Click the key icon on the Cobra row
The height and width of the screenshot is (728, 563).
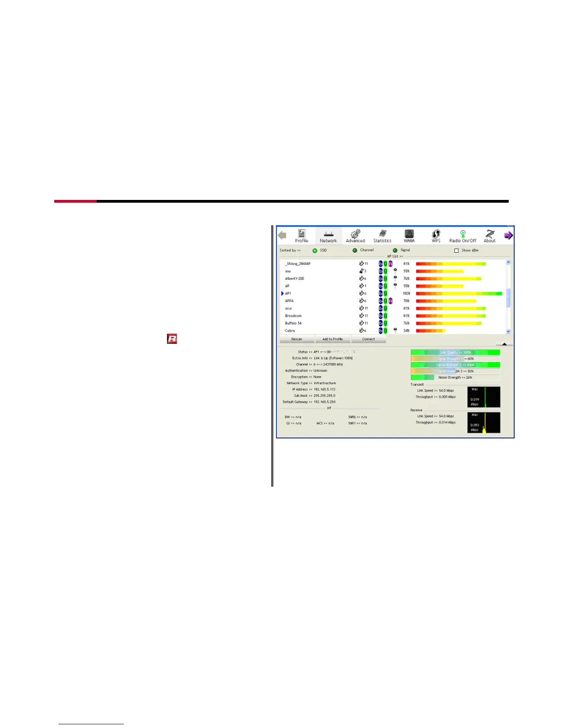pos(395,330)
